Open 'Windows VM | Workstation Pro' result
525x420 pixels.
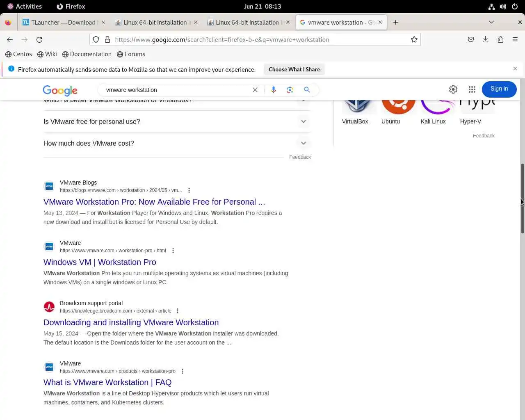100,262
